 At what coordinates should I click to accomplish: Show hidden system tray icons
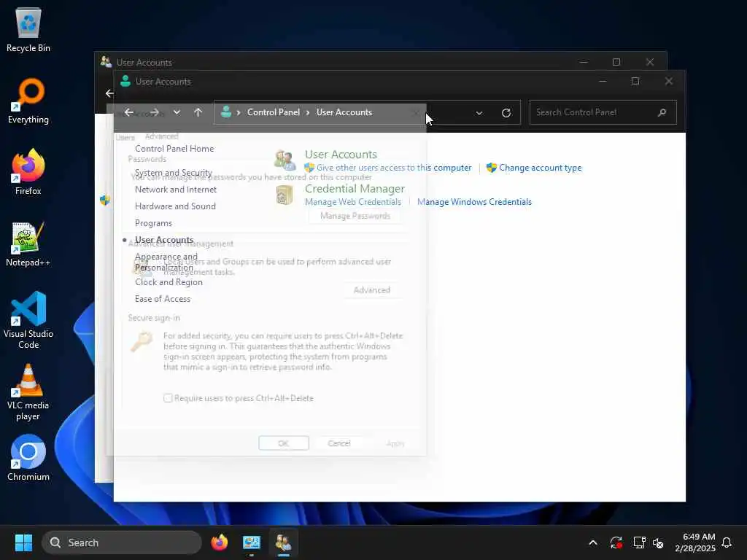[593, 542]
